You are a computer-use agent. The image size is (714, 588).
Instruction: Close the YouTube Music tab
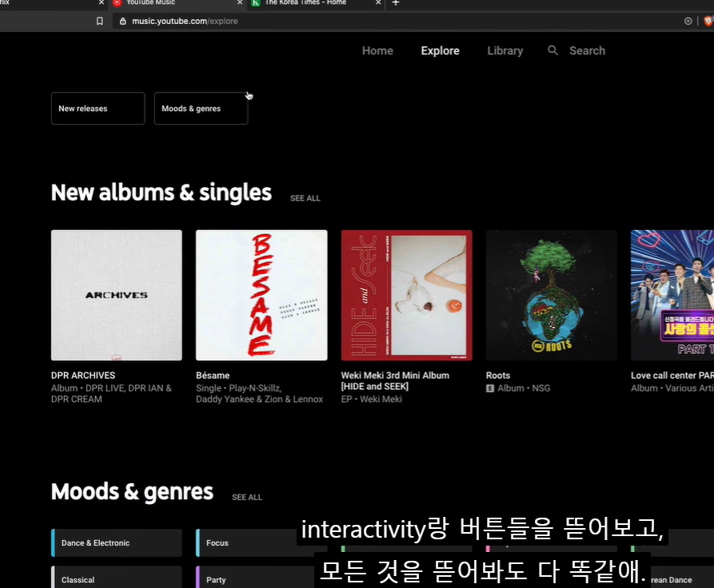coord(240,2)
